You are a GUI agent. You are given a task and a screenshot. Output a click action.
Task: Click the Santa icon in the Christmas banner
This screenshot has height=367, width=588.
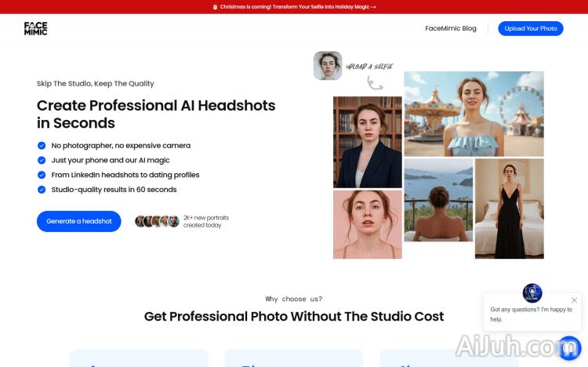click(x=216, y=7)
